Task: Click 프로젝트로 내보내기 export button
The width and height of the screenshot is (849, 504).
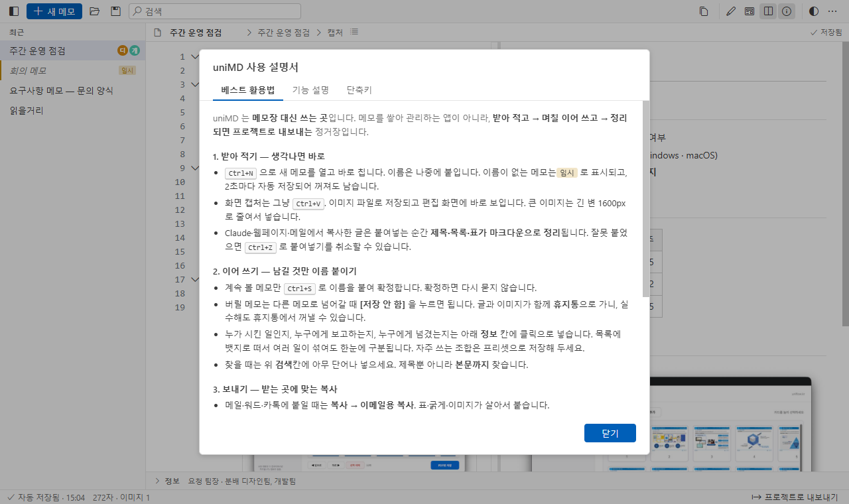Action: 795,497
